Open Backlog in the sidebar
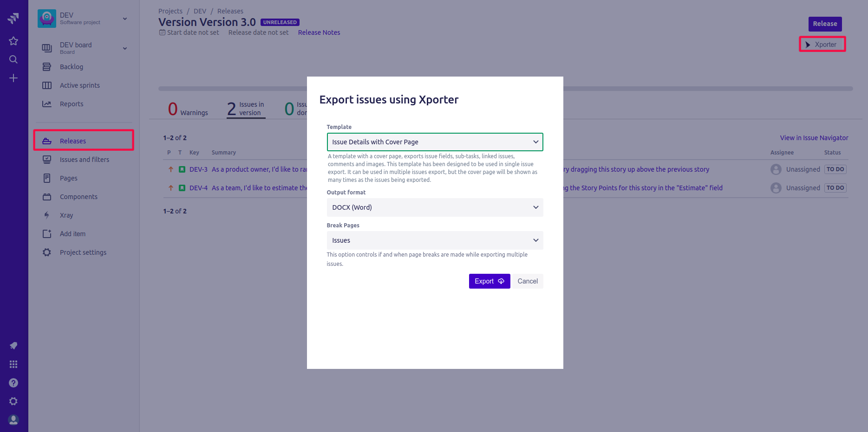Viewport: 868px width, 432px height. point(72,67)
